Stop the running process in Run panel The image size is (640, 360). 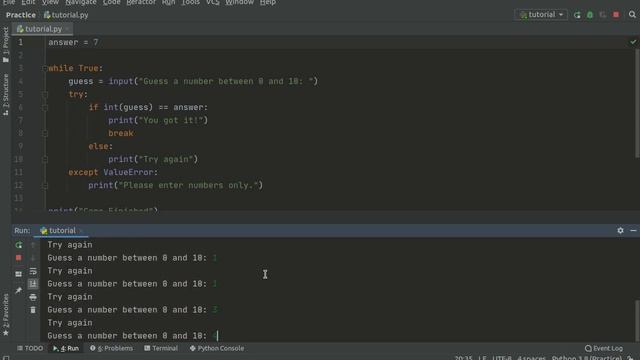(18, 258)
